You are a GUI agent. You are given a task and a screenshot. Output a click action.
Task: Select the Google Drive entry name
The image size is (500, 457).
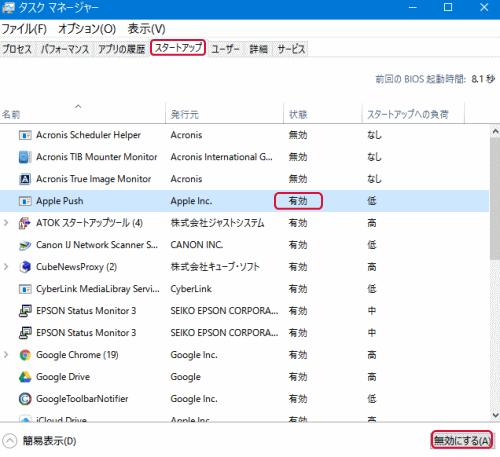click(x=63, y=377)
